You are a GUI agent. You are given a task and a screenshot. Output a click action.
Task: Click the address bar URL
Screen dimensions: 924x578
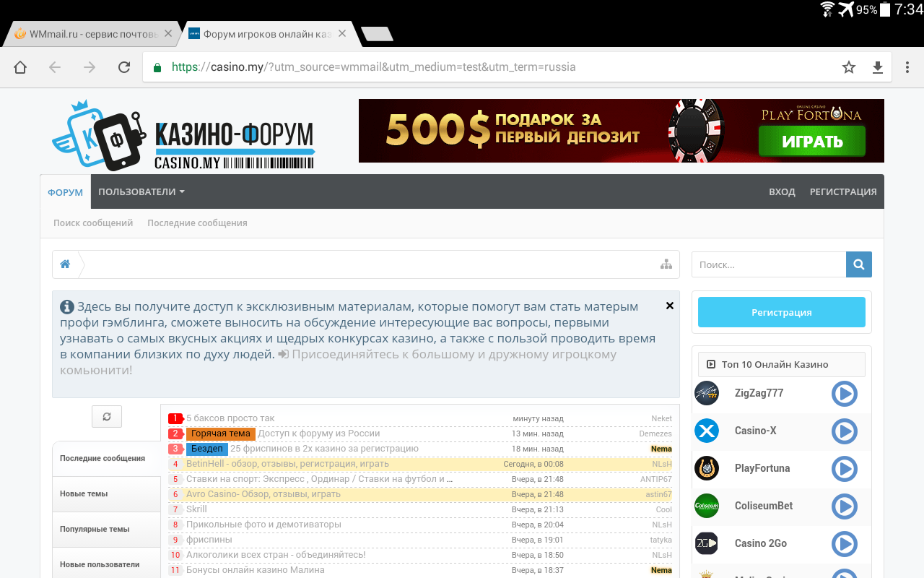pos(373,67)
